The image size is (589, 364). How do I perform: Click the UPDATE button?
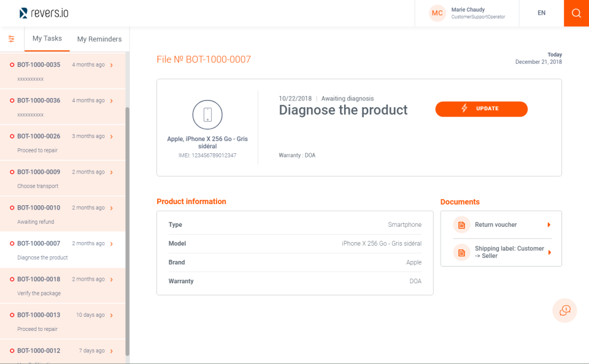tap(481, 109)
